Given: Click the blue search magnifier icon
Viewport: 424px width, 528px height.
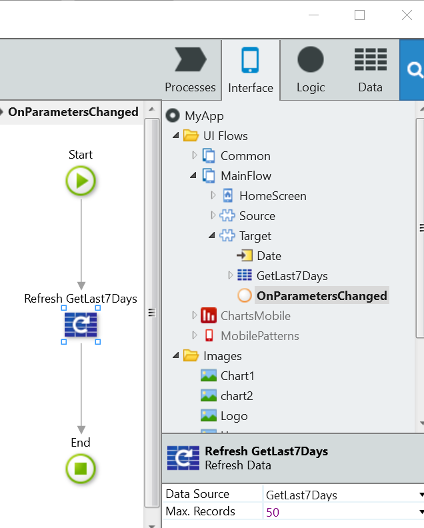Looking at the screenshot, I should 414,70.
